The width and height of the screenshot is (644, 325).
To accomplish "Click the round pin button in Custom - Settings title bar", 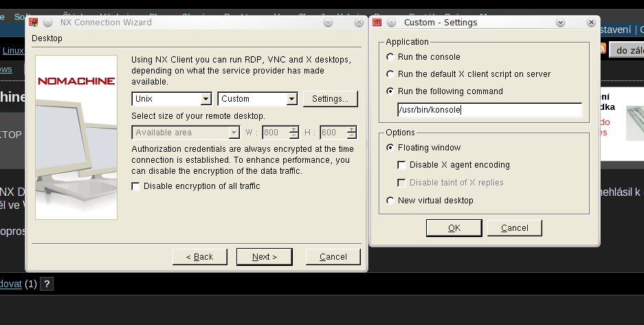I will click(x=391, y=22).
